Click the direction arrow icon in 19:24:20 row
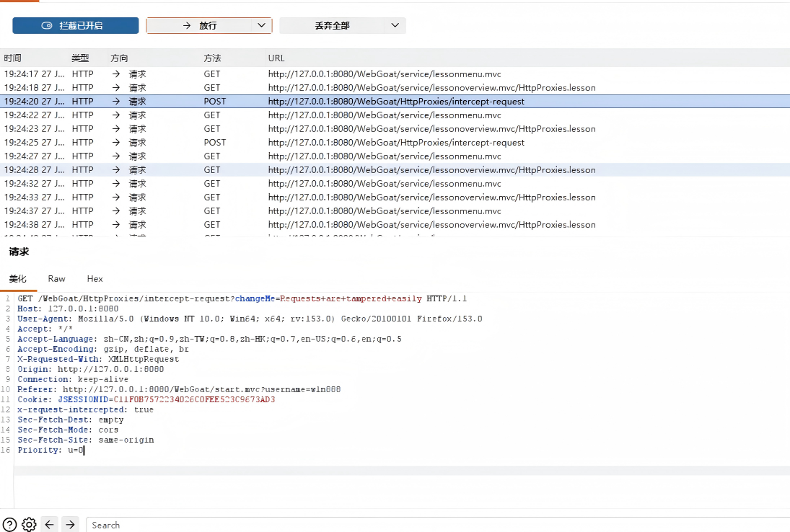Image resolution: width=790 pixels, height=532 pixels. click(116, 101)
